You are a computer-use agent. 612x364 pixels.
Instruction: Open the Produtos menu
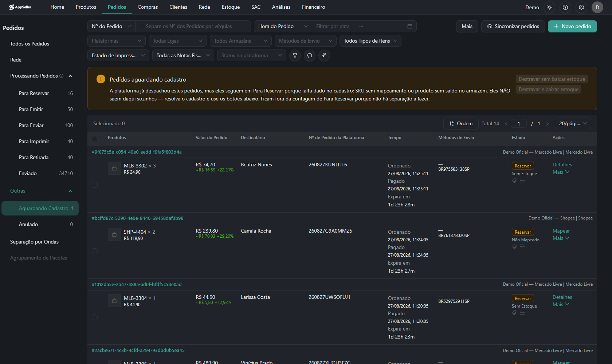[x=86, y=7]
